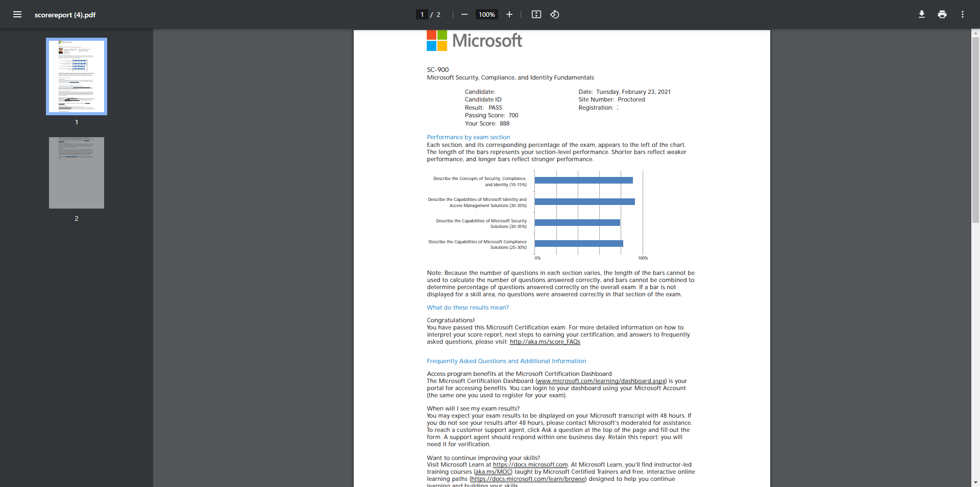
Task: Open the docs.microsoft.com link
Action: [x=531, y=465]
